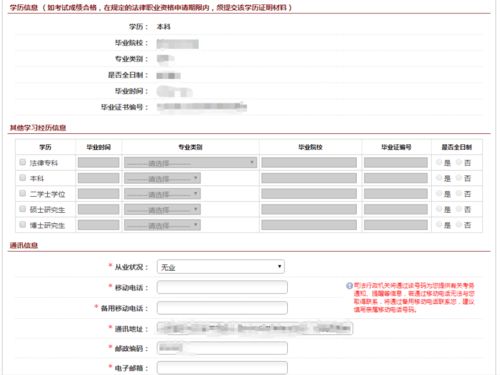Screen dimensions: 500x375
Task: Click the 是否全日制 column header
Action: (x=457, y=147)
